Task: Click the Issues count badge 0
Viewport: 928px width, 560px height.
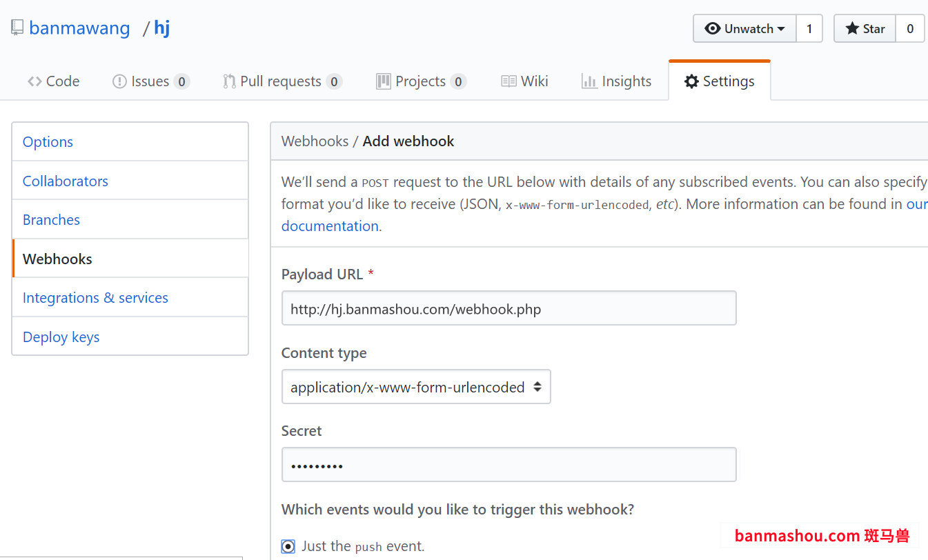Action: 181,81
